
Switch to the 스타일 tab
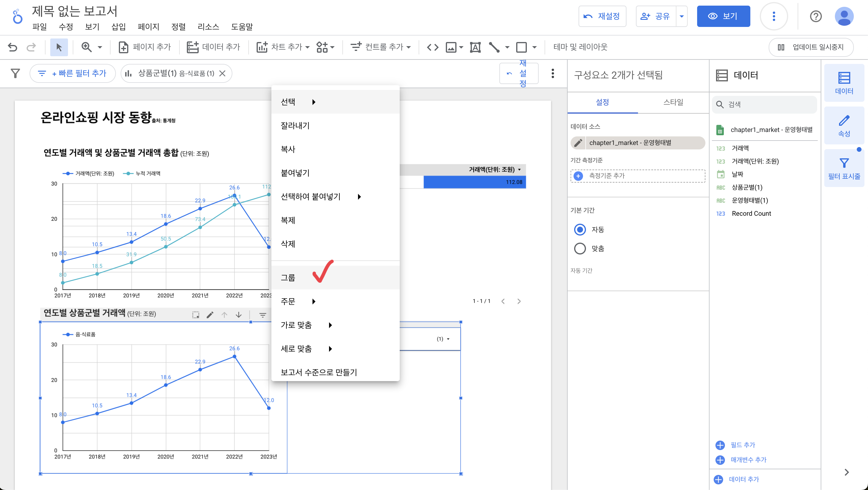click(x=673, y=102)
